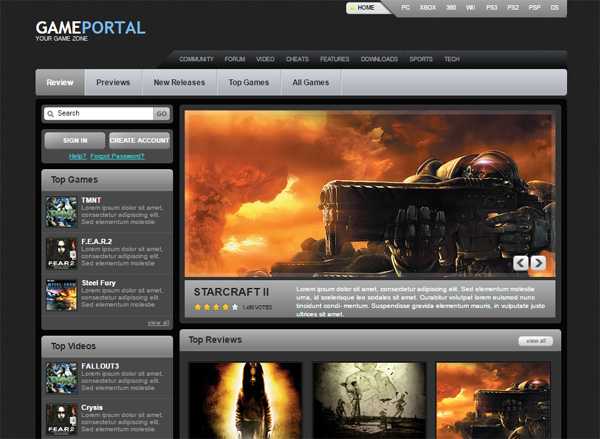Open the middle Top Reviews sketch image
Screen dimensions: 600x439
point(369,400)
